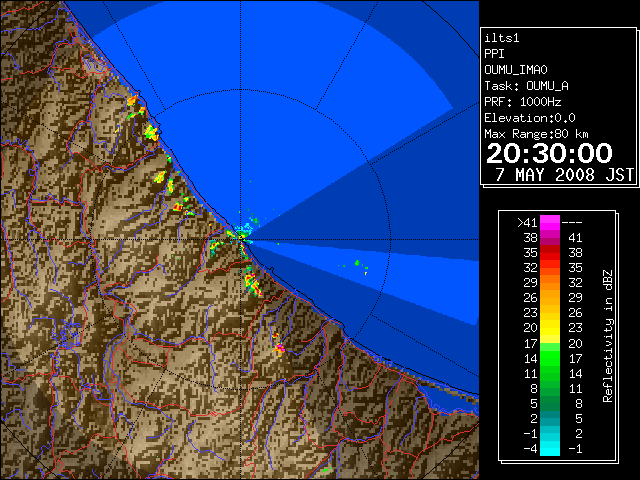This screenshot has height=480, width=640.
Task: Select the "PPI" scan type text
Action: pos(494,54)
